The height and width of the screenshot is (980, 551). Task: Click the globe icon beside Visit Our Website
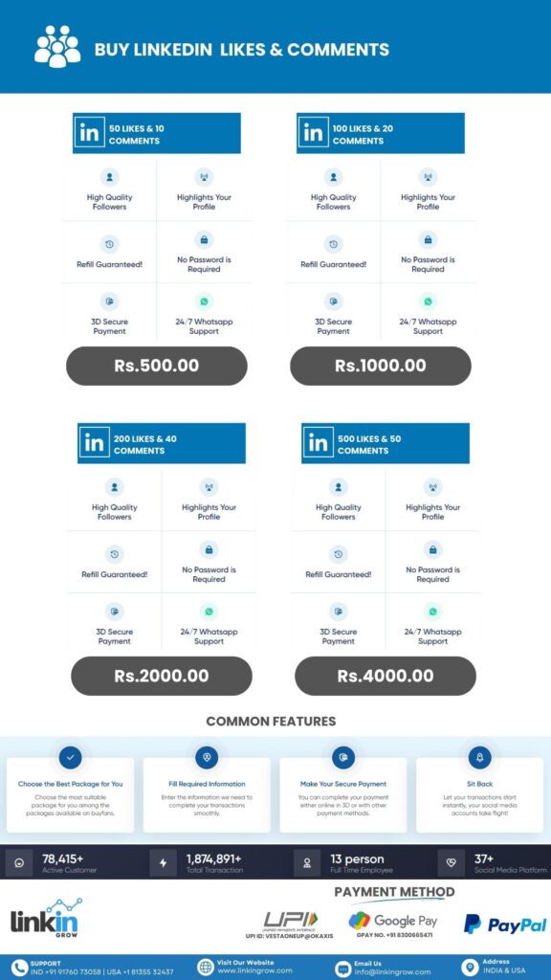206,967
